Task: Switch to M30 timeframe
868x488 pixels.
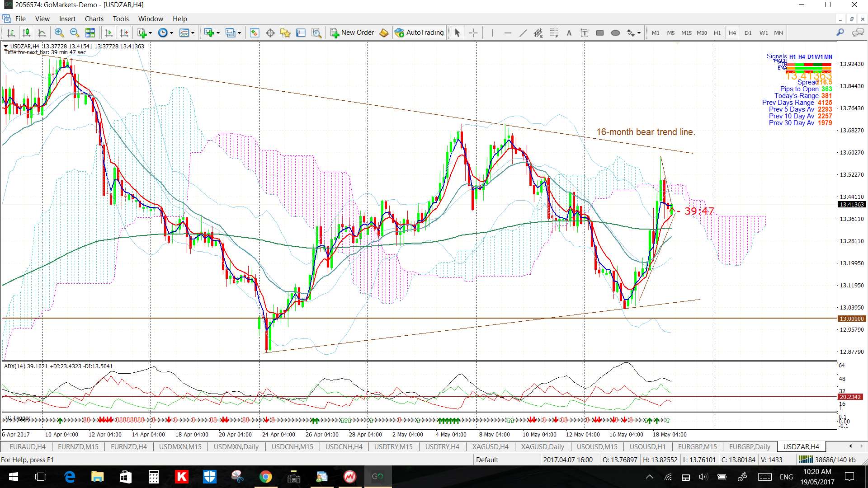Action: [x=702, y=33]
